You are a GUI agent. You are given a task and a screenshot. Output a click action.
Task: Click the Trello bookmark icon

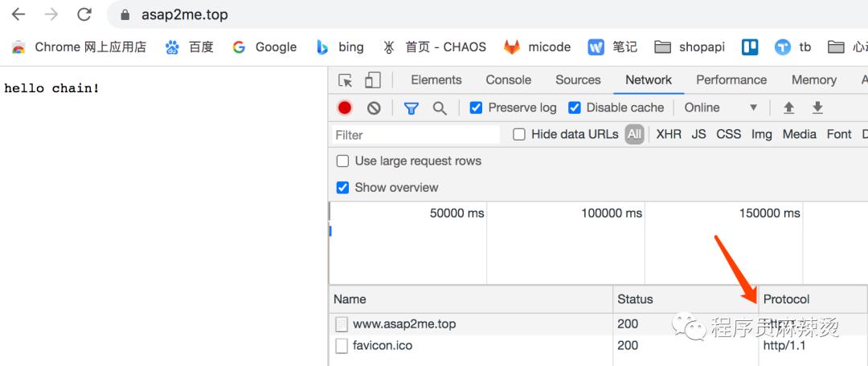click(750, 47)
